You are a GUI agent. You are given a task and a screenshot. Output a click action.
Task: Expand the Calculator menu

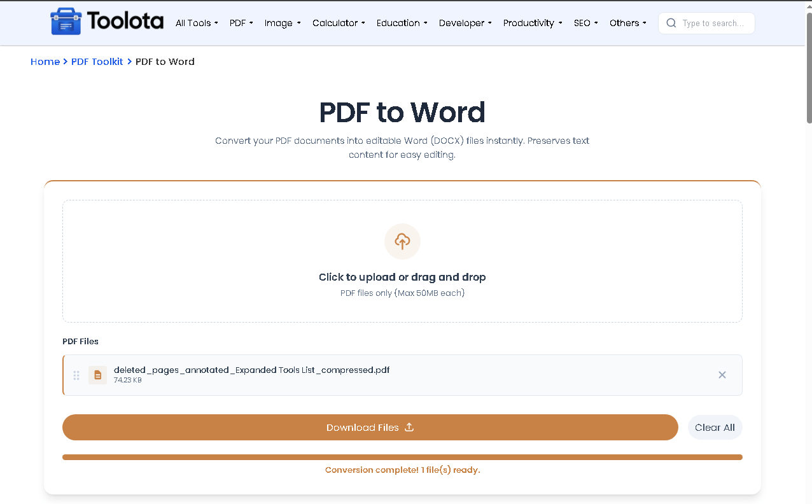[x=339, y=23]
